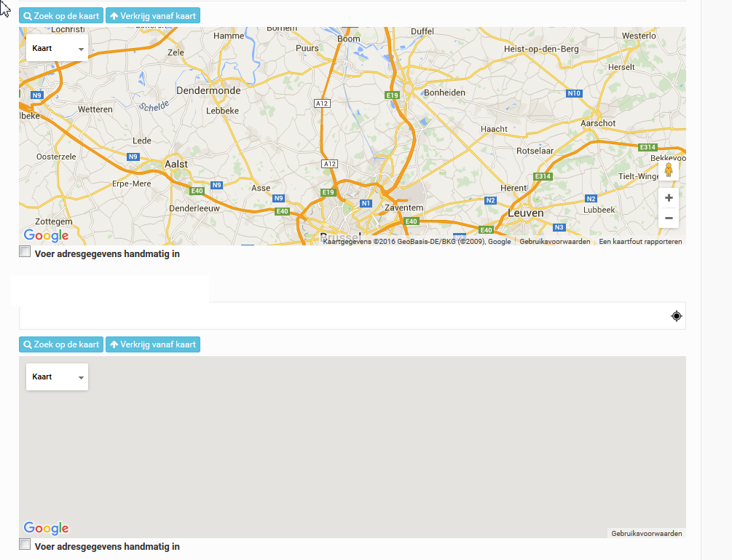The image size is (732, 560).
Task: Click the N1 road shield near Brussel
Action: pos(366,203)
